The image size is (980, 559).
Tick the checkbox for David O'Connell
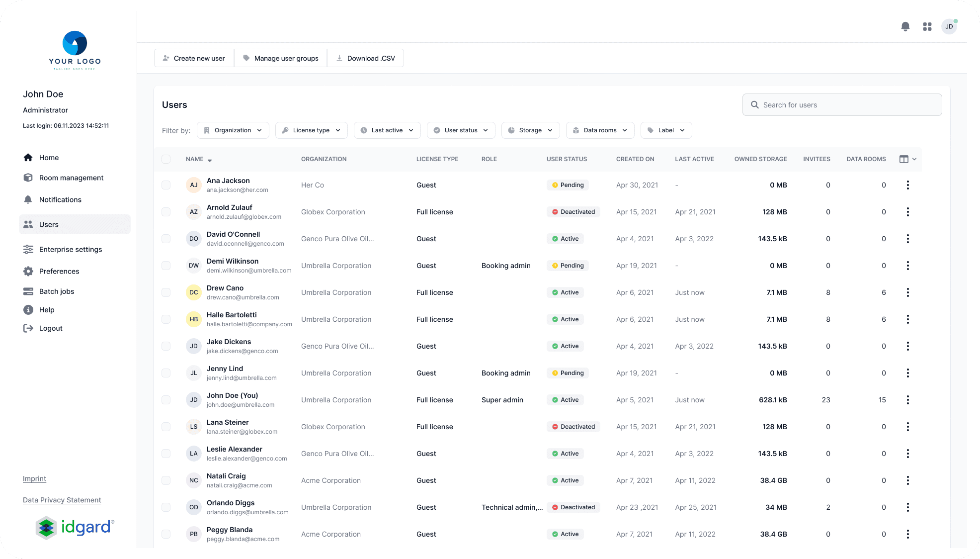(x=166, y=239)
